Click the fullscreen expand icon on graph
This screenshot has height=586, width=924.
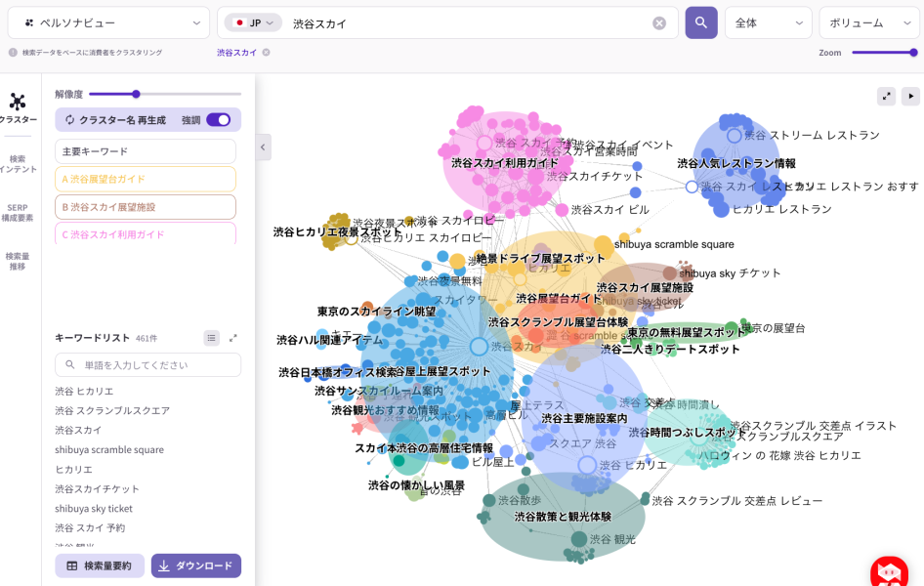(886, 96)
